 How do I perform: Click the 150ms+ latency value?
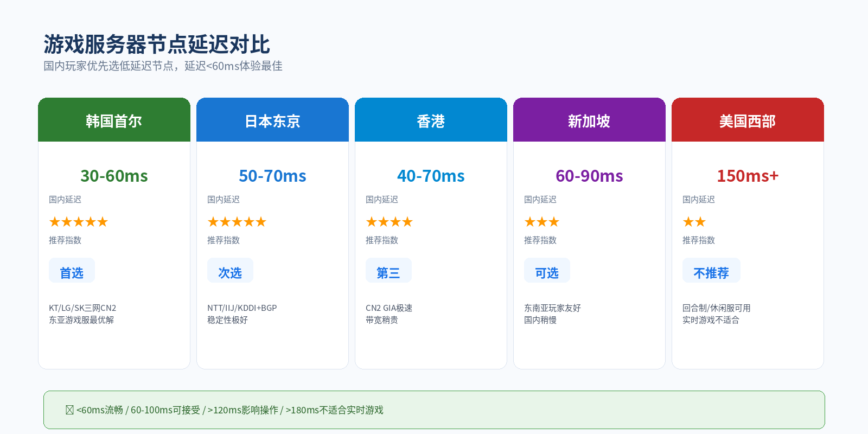tap(748, 176)
